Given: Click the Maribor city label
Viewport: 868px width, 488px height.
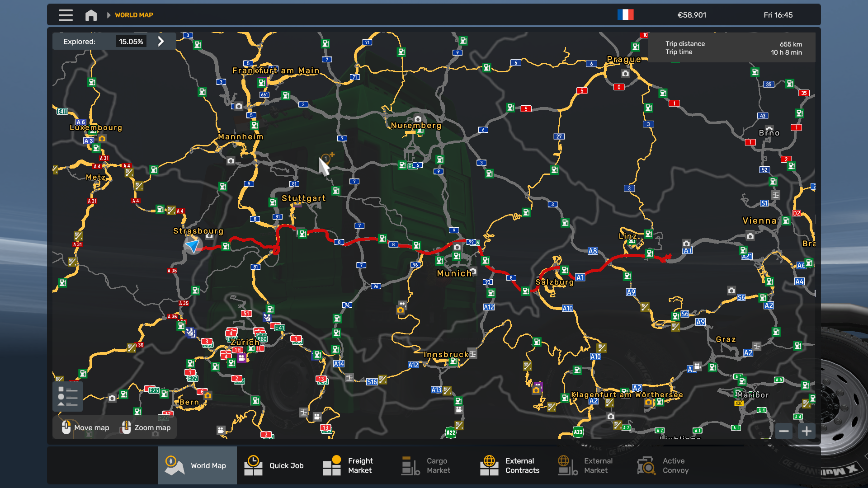Looking at the screenshot, I should pos(752,395).
